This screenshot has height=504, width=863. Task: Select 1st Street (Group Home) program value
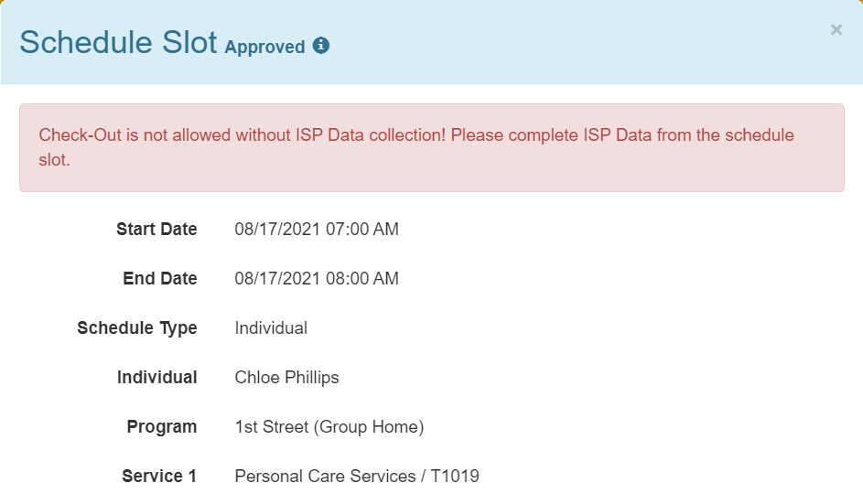[329, 427]
